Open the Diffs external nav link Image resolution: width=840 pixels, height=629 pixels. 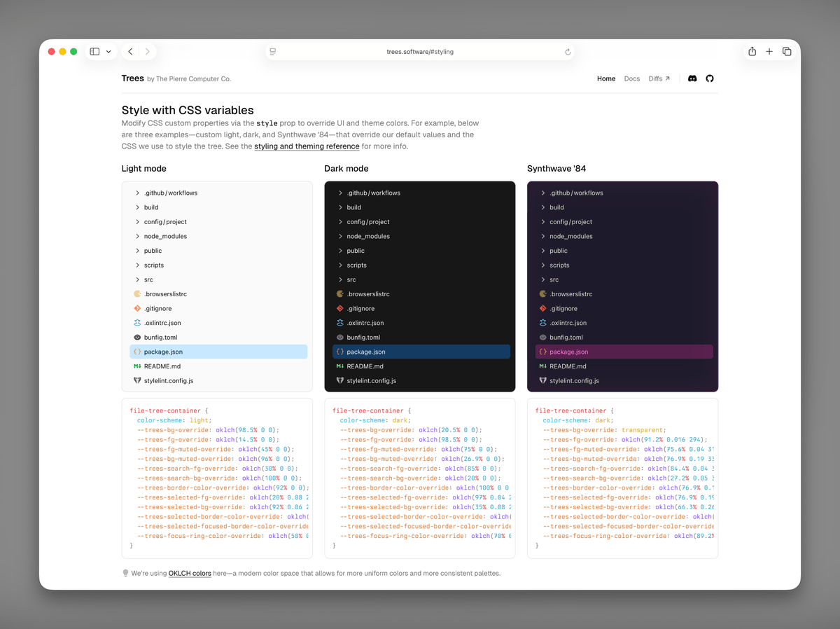point(659,78)
